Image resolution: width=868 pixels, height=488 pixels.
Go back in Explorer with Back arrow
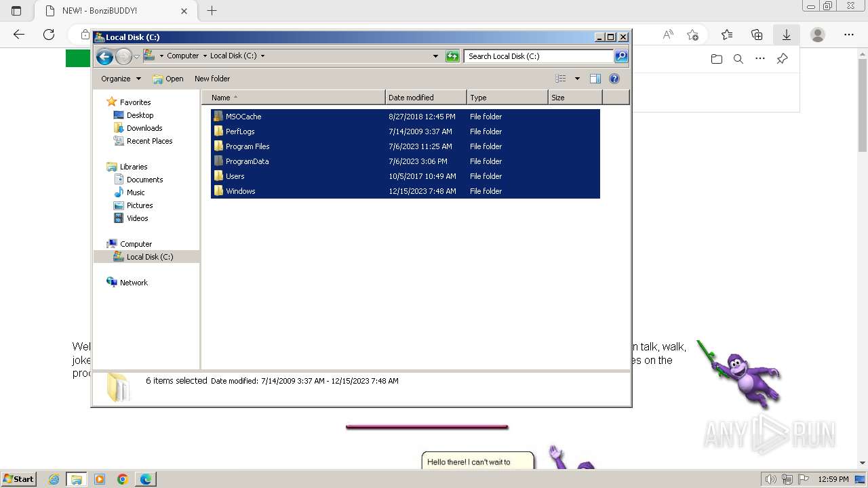tap(104, 56)
